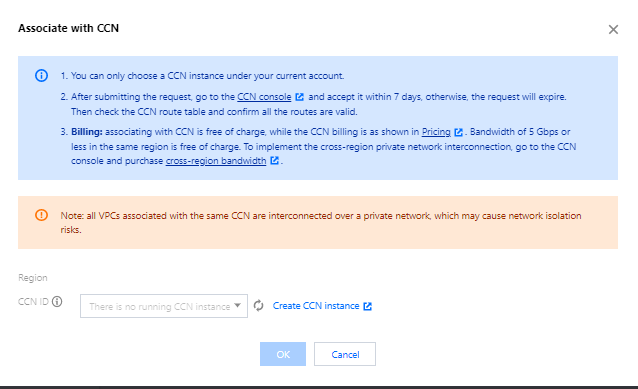638x389 pixels.
Task: Open the Create CCN instance link
Action: pos(316,306)
